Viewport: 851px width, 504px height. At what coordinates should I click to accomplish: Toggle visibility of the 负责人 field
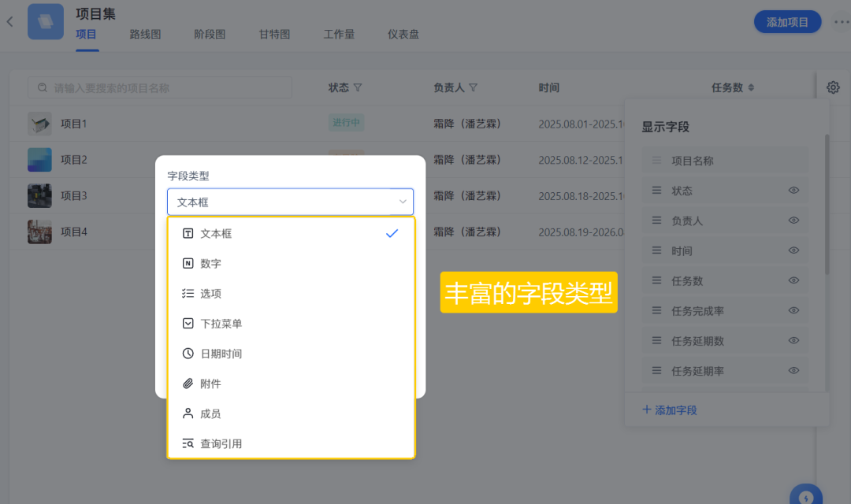coord(793,220)
